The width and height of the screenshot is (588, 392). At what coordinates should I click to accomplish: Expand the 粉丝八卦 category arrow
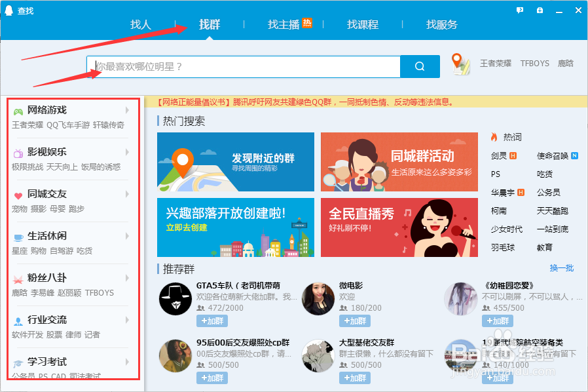pos(127,278)
